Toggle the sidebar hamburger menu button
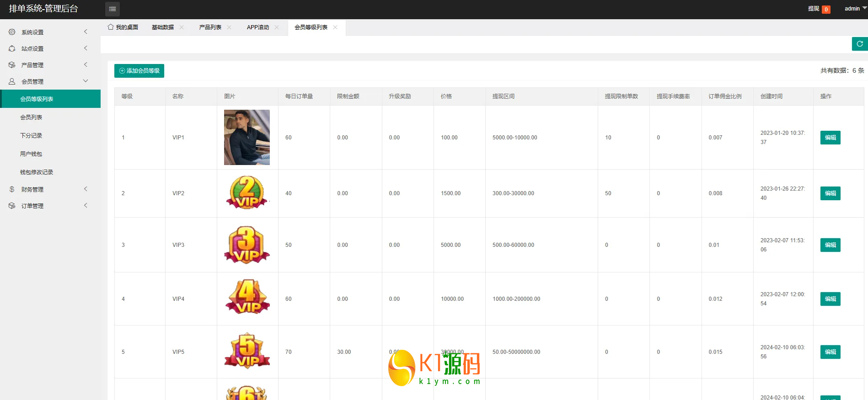Screen dimensions: 868x400 (x=113, y=9)
